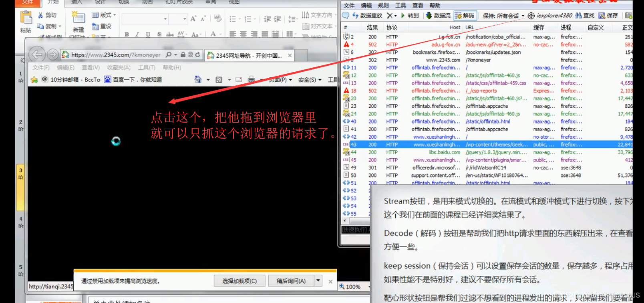644x303 pixels.
Task: Click the Read Mail icon in IE
Action: (x=239, y=79)
